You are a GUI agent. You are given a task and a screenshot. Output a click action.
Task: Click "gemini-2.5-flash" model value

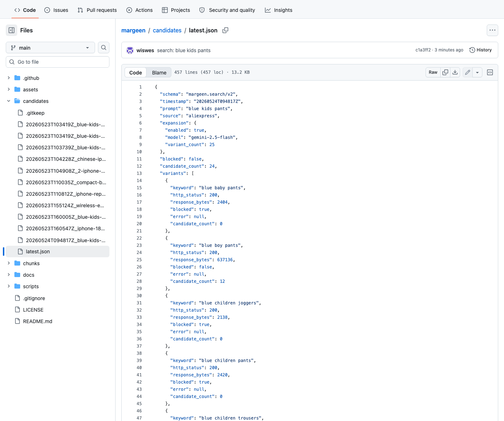point(212,137)
